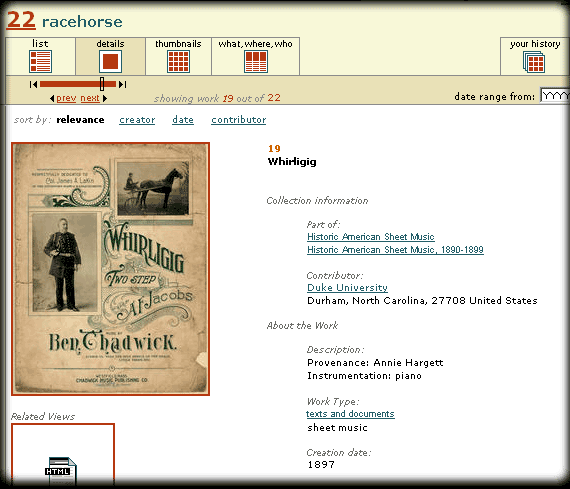
Task: Open the Duke University contributor link
Action: (x=347, y=288)
